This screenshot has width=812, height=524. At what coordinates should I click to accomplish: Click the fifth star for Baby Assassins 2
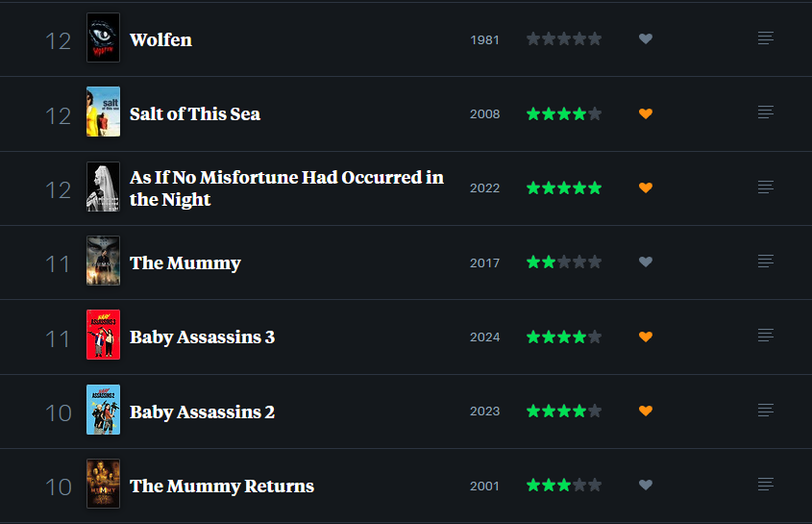pos(595,411)
